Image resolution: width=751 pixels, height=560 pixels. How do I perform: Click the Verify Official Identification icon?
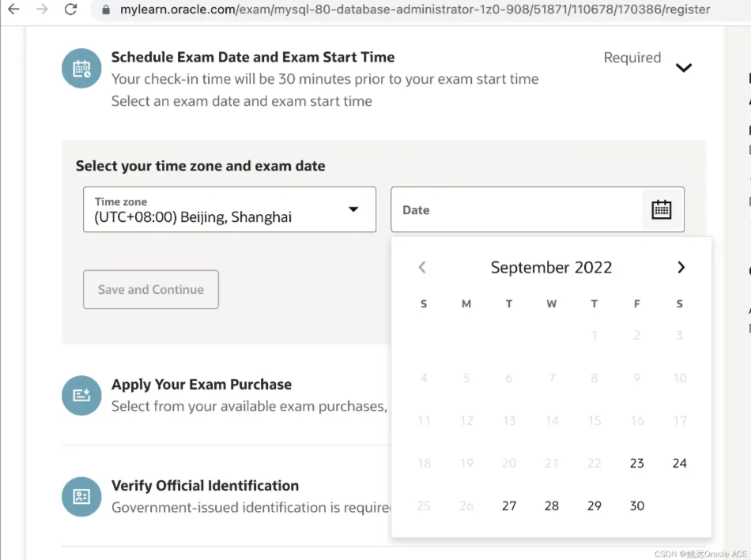pyautogui.click(x=81, y=496)
